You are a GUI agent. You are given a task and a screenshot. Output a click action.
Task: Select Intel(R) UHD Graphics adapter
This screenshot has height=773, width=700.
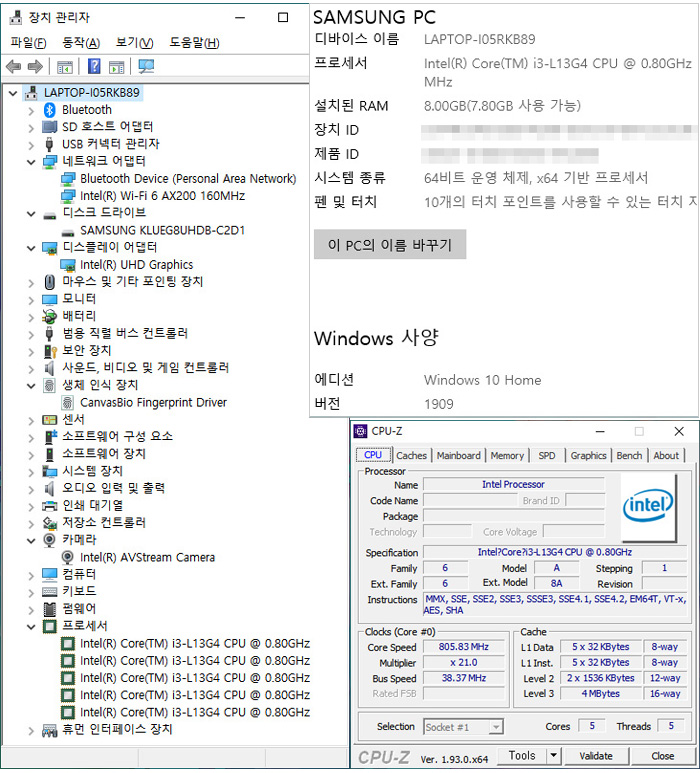pyautogui.click(x=137, y=265)
